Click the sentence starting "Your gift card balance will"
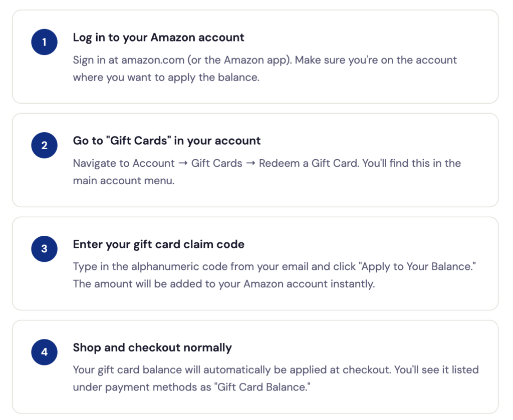Screen dimensions: 513x420 pos(231,370)
